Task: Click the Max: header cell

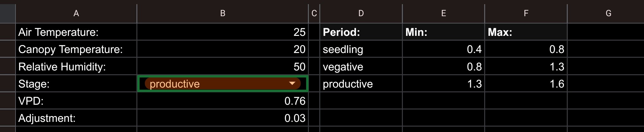Action: click(x=526, y=32)
